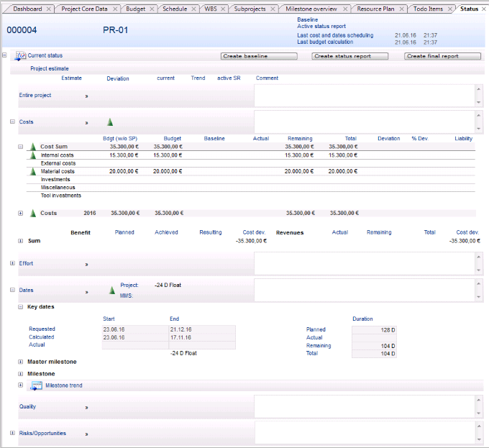Click Risks/Opportunities comment field
The height and width of the screenshot is (448, 489).
point(365,433)
